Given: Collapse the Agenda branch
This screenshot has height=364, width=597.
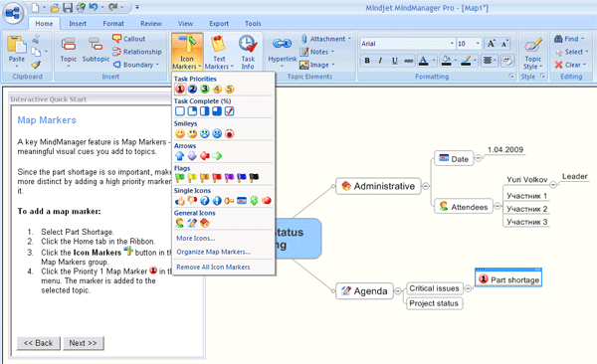Looking at the screenshot, I should click(398, 290).
